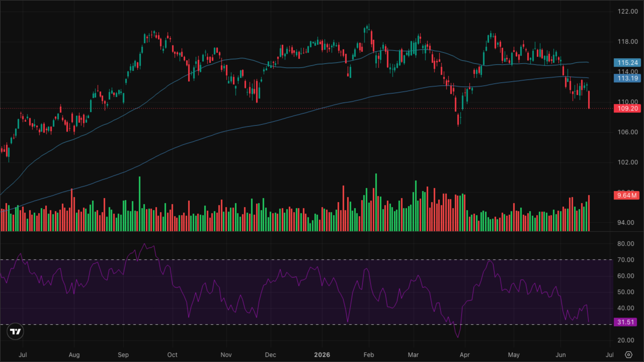Click the 122.00 price scale label
Image resolution: width=644 pixels, height=362 pixels.
coord(628,11)
